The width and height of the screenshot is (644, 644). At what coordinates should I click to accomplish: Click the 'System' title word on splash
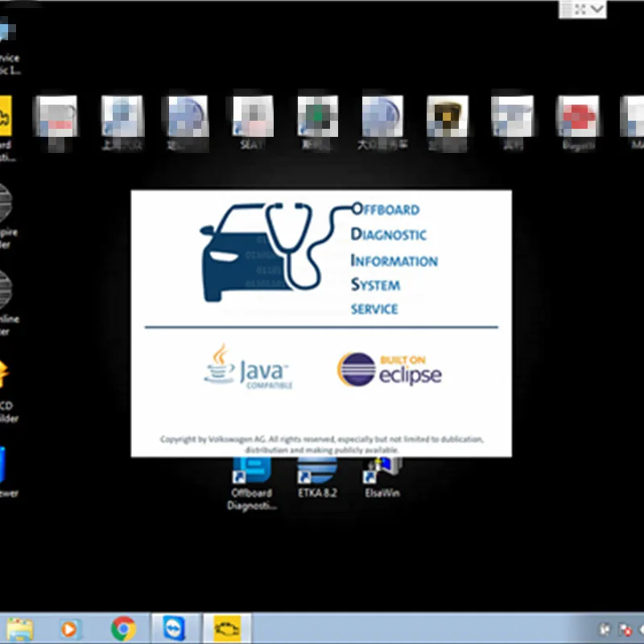point(375,285)
